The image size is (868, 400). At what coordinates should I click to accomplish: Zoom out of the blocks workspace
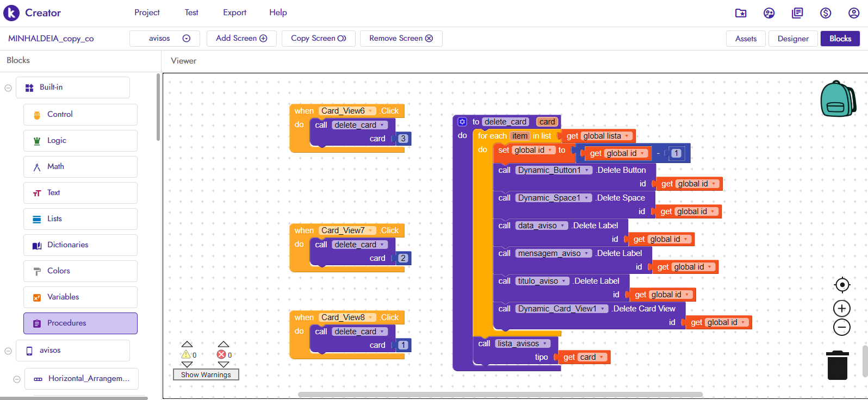click(842, 327)
